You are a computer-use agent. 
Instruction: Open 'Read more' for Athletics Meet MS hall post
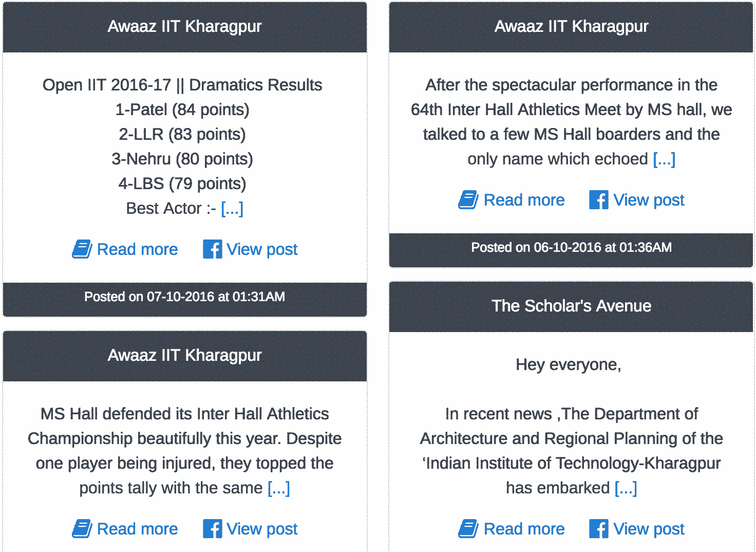(x=524, y=200)
